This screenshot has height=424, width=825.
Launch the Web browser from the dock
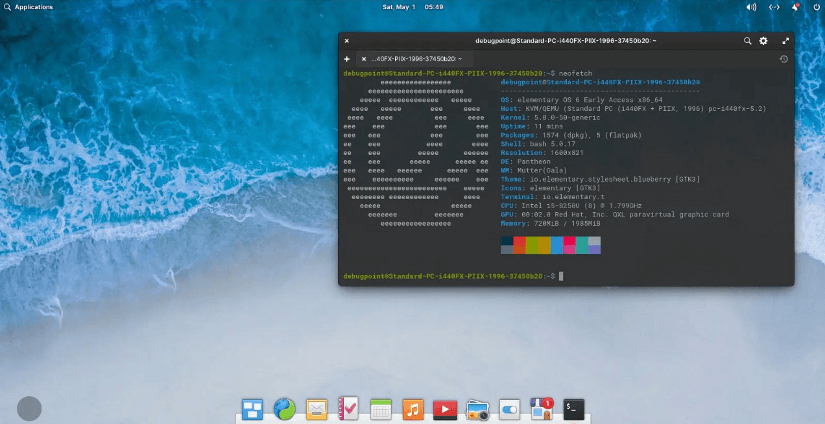click(x=285, y=409)
